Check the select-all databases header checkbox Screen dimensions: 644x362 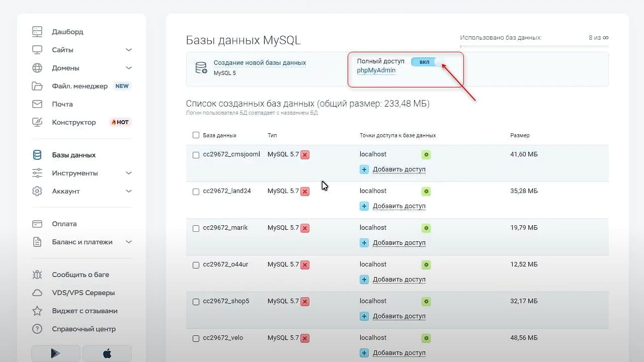(x=196, y=135)
